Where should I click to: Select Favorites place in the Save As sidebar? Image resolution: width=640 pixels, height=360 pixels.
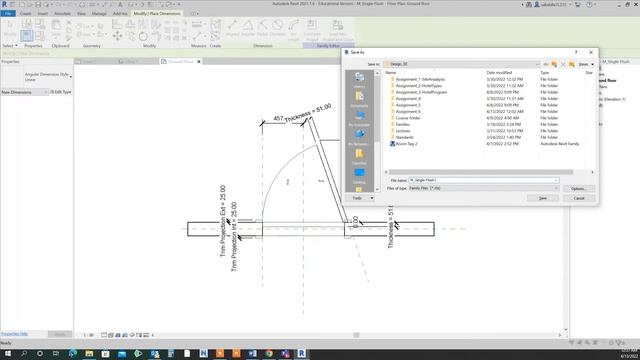359,157
